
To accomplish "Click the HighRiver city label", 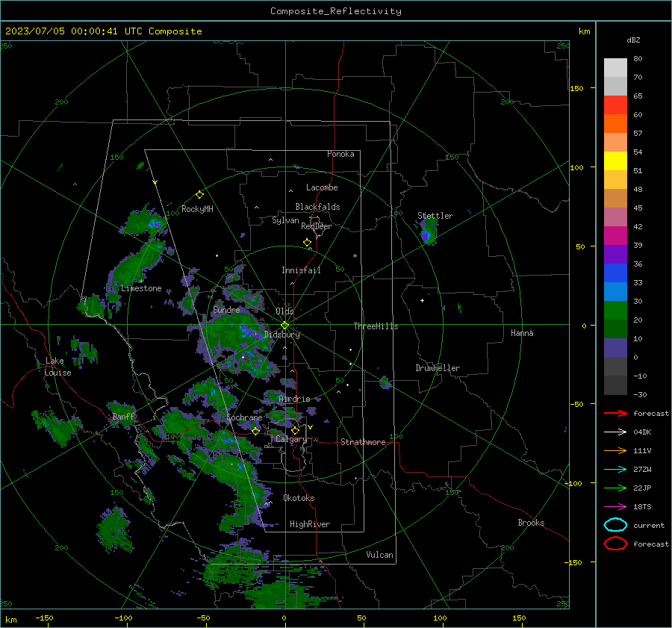I will point(310,524).
